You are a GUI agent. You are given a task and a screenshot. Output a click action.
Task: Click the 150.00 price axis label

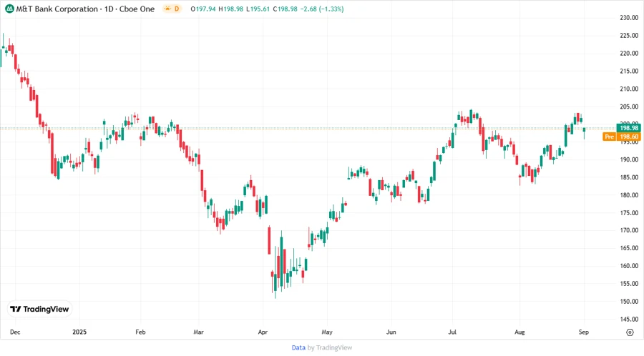[629, 302]
